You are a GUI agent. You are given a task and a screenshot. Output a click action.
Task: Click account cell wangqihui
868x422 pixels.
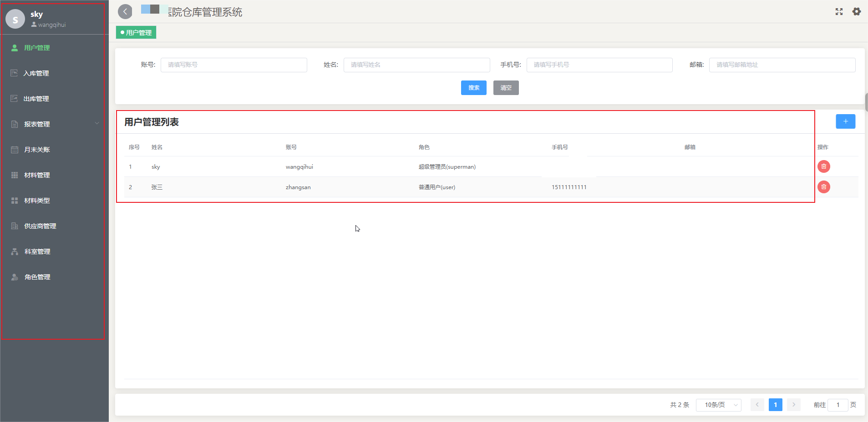[299, 167]
